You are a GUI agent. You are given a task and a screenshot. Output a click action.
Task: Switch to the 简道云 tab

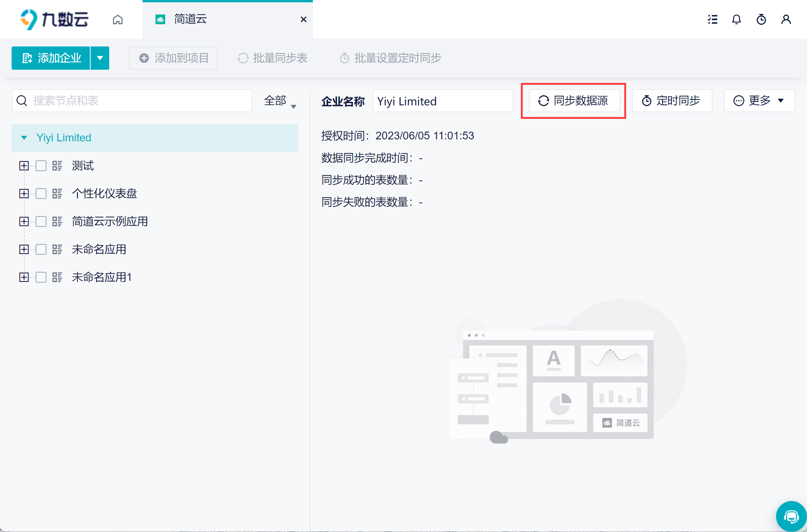190,19
